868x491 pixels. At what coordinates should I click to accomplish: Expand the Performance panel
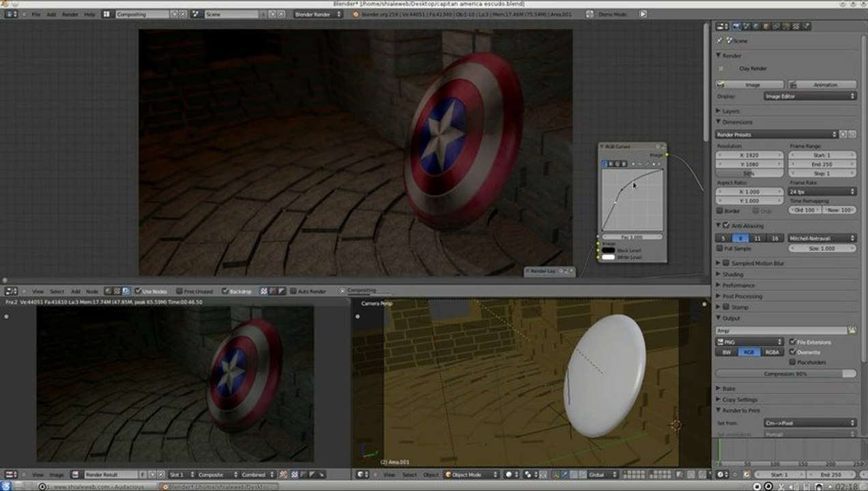(738, 285)
